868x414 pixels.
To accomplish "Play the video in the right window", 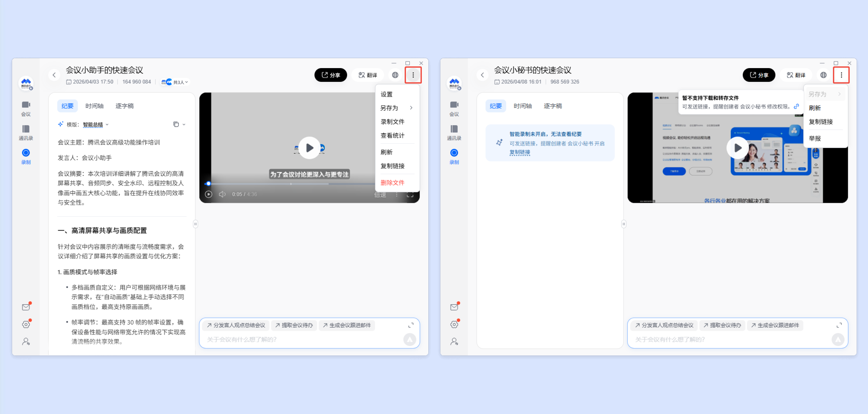I will 737,147.
